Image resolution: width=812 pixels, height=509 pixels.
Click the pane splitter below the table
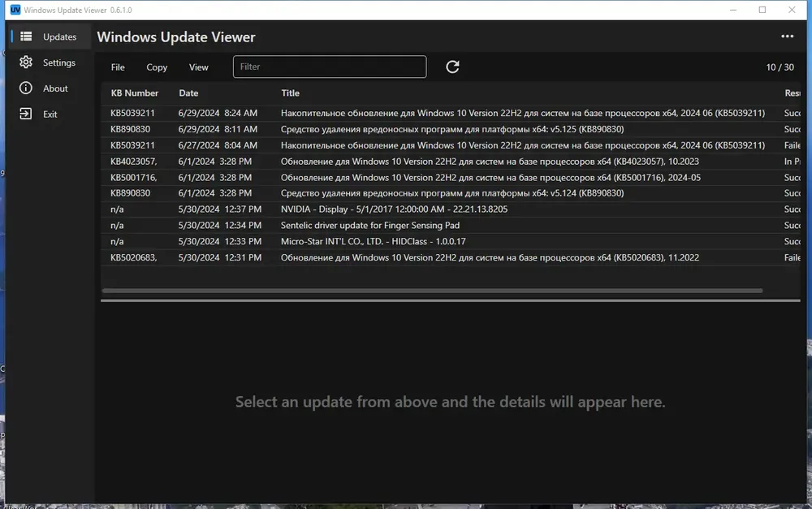[x=451, y=300]
